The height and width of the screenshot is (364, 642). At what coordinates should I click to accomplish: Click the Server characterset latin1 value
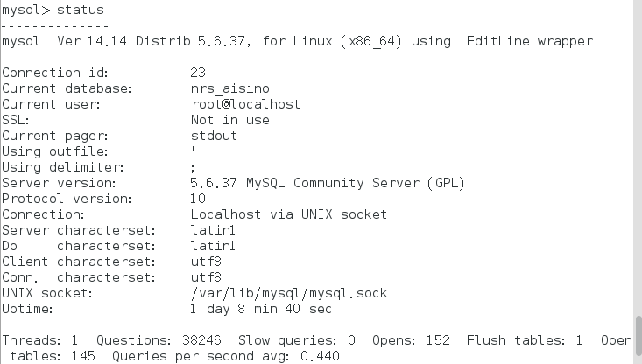tap(213, 230)
